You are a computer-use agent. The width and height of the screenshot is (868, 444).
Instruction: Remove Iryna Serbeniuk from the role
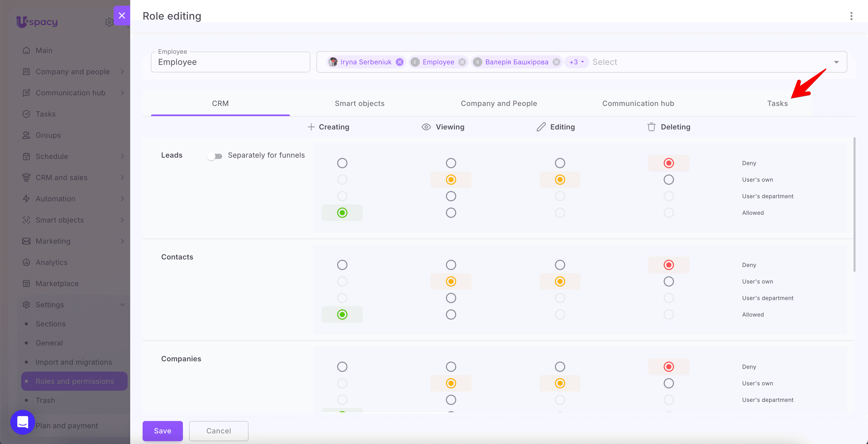(400, 62)
